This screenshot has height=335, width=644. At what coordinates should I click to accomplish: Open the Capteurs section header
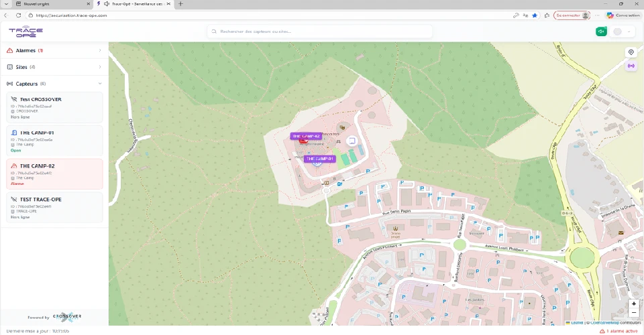tap(54, 84)
